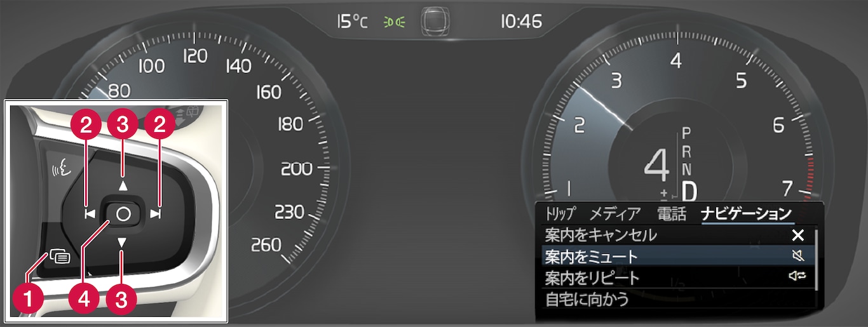Select the ナビゲーション tab
This screenshot has width=868, height=327.
tap(747, 213)
